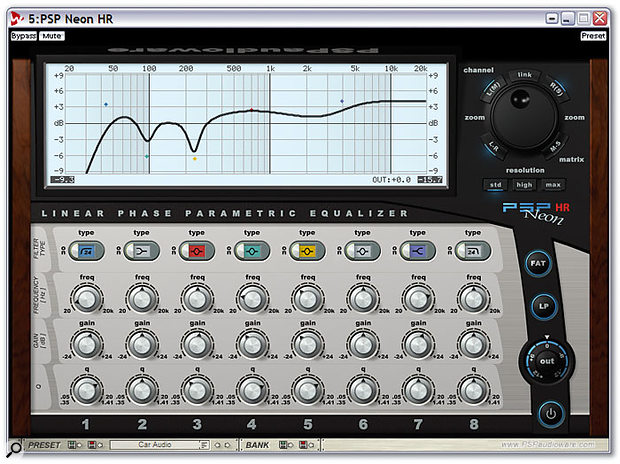
Task: Click the large channel zoom knob
Action: click(x=524, y=116)
